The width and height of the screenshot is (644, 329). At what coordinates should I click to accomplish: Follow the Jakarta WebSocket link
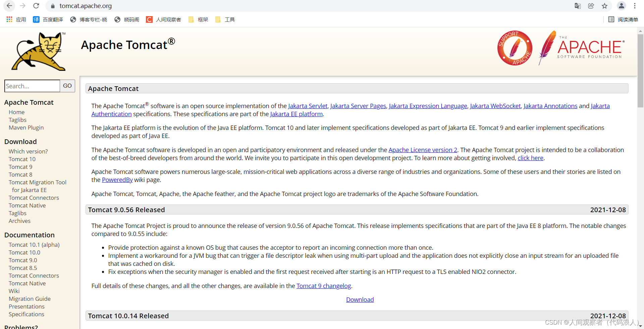pos(495,106)
